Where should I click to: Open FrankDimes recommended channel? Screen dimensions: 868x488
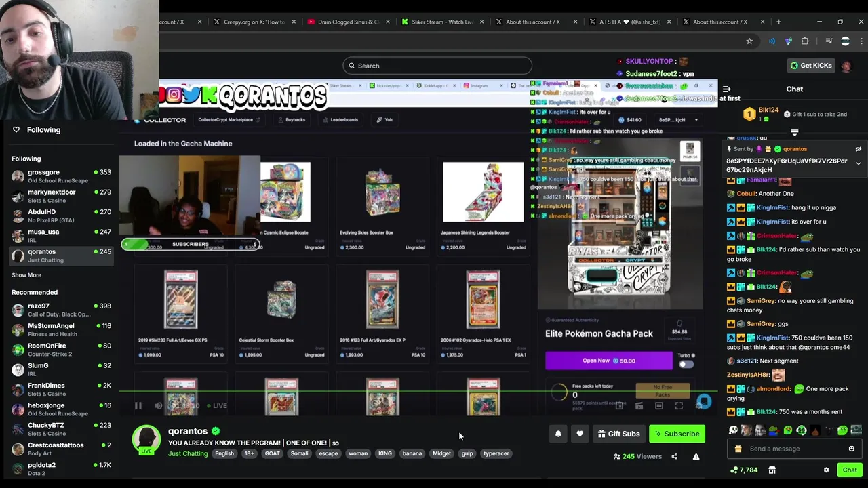coord(61,389)
